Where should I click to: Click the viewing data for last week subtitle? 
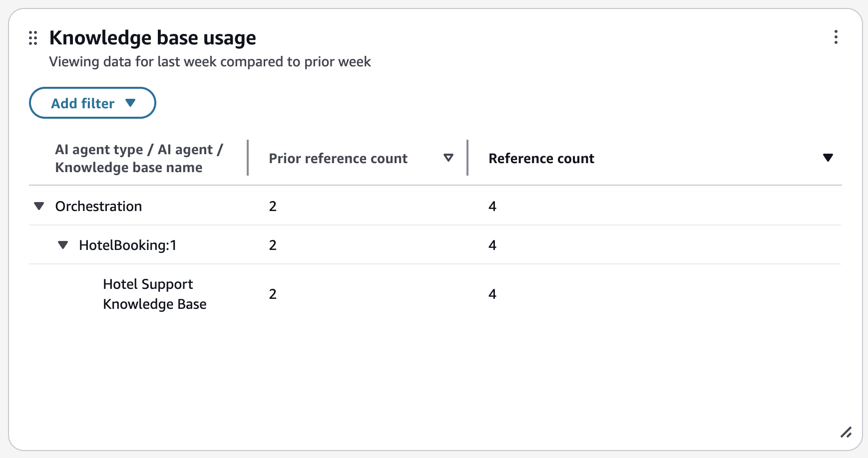click(210, 62)
